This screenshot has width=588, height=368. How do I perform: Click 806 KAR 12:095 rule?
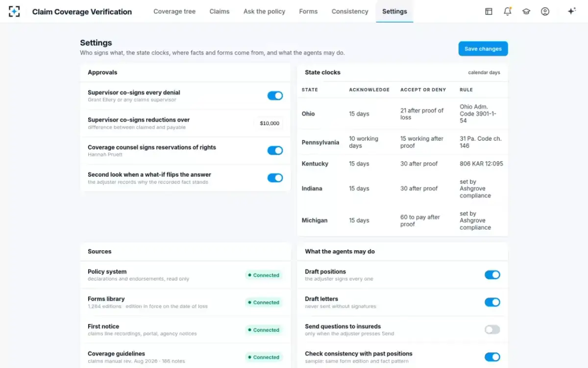[x=481, y=164]
